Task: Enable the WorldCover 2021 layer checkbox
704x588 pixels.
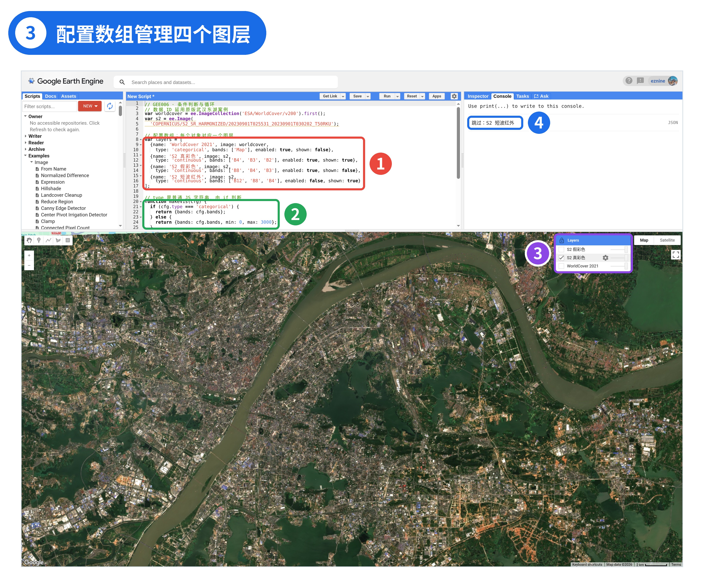Action: (561, 266)
